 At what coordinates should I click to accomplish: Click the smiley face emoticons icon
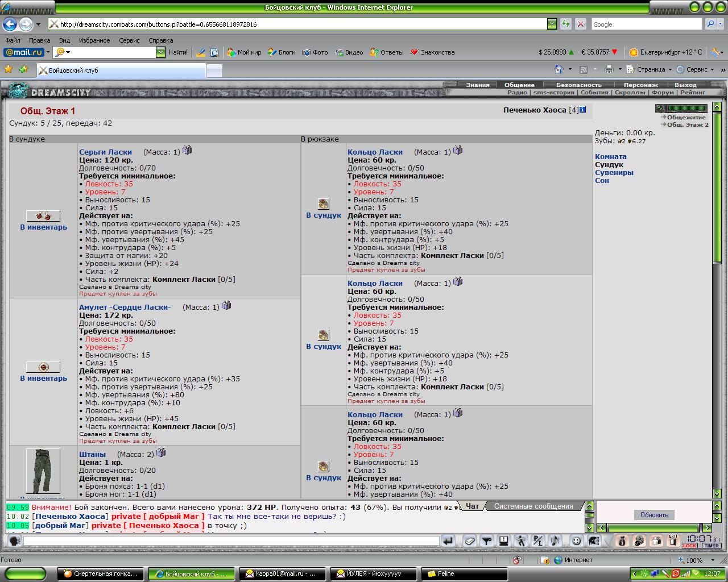576,541
